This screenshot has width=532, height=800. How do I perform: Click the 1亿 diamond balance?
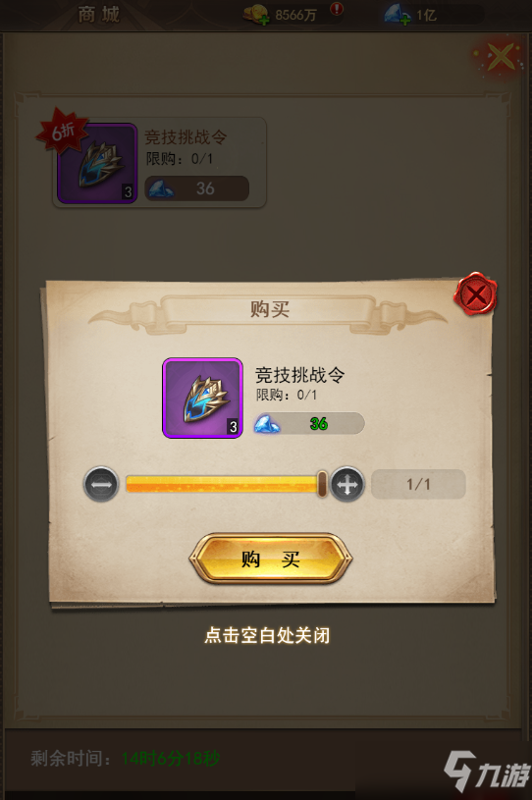click(x=426, y=16)
